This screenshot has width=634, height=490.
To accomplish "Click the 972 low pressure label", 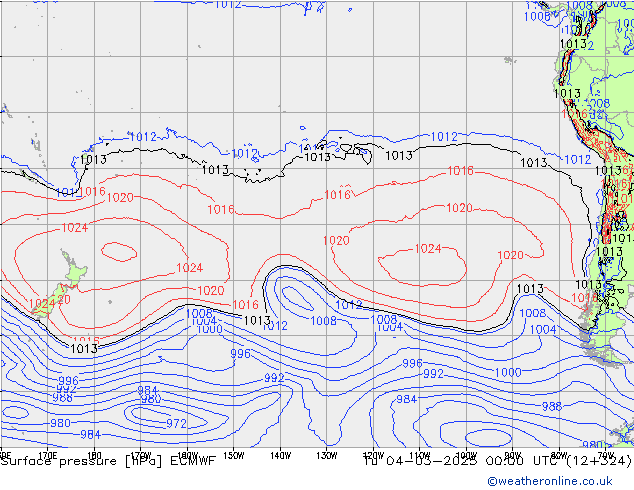I will point(177,423).
